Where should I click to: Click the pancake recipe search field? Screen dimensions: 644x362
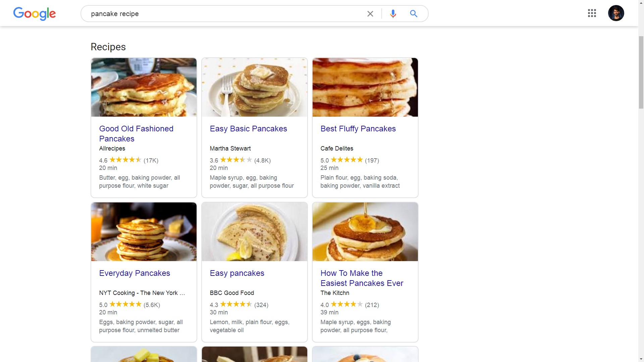[x=221, y=14]
